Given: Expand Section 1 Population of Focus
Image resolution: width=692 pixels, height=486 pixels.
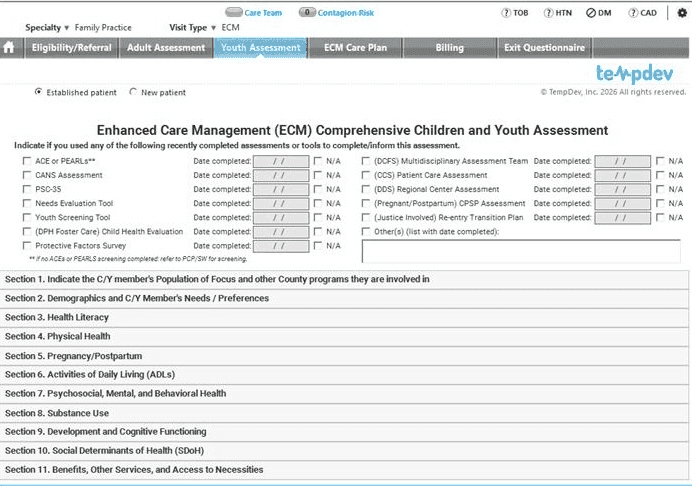Looking at the screenshot, I should tap(344, 279).
